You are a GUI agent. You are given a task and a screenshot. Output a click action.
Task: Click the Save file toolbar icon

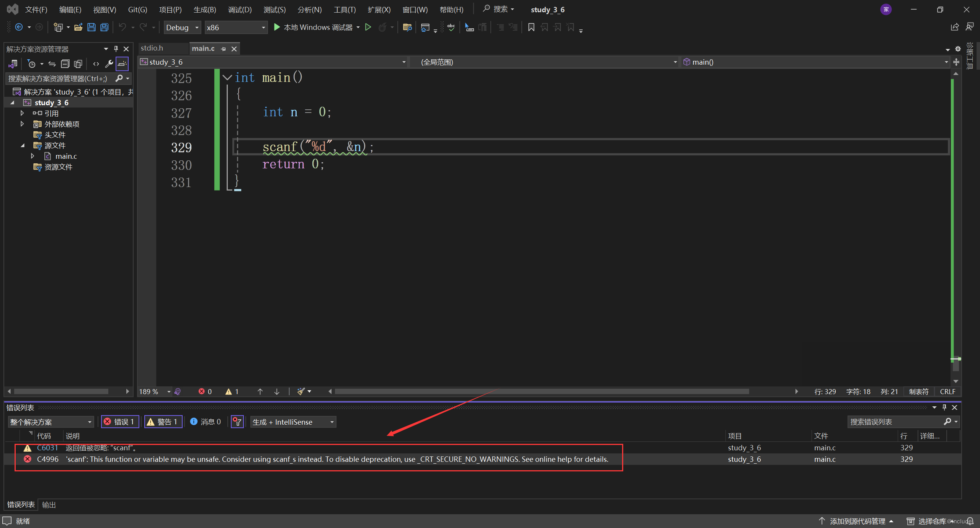(x=91, y=27)
